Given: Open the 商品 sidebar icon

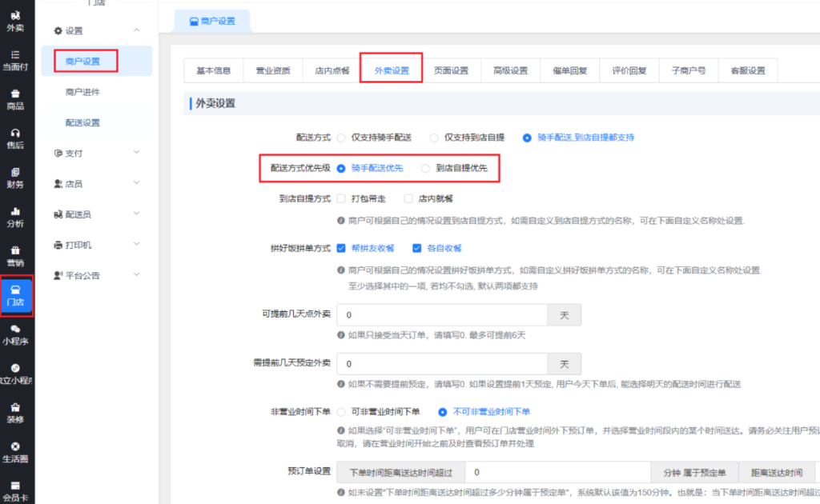Looking at the screenshot, I should 16,99.
